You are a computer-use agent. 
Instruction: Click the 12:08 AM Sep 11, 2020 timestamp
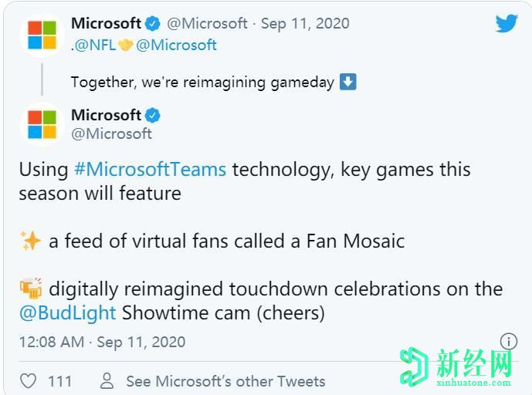tap(102, 342)
